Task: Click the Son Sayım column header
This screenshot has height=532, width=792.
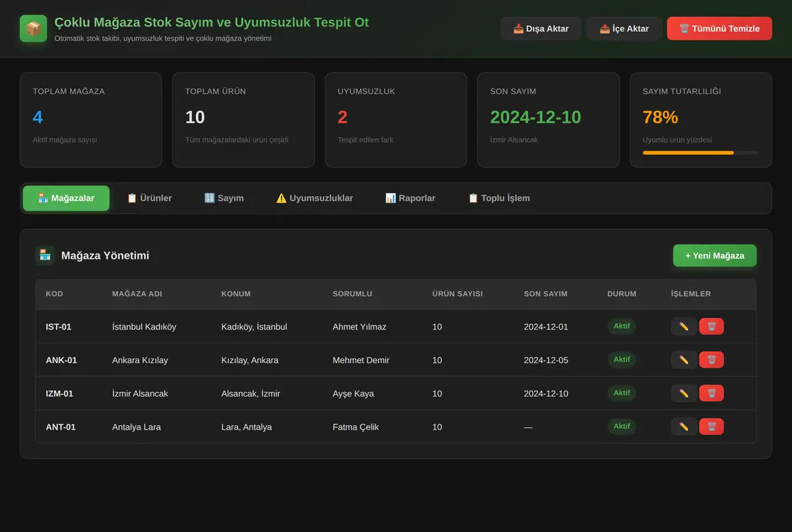Action: (546, 294)
